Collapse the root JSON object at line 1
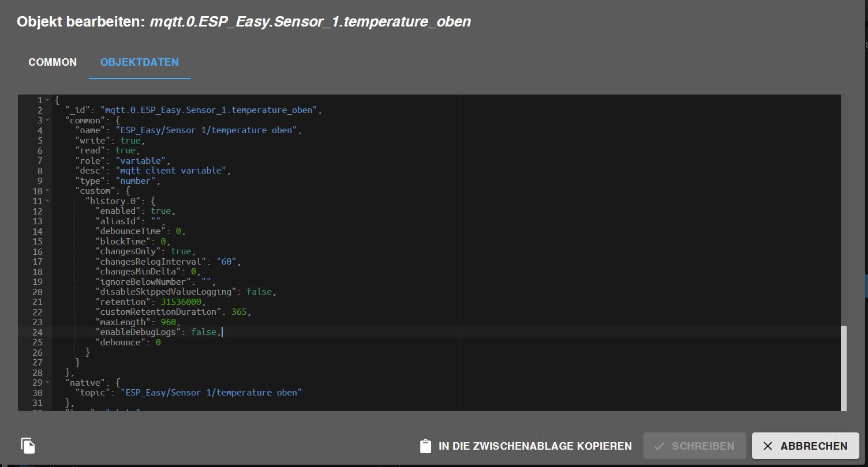 click(x=47, y=100)
